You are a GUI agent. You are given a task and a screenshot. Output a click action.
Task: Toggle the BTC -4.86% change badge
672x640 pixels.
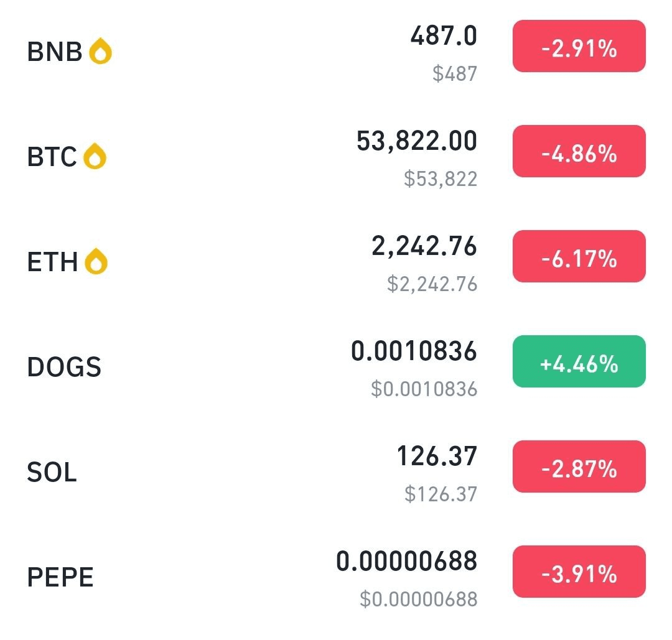click(x=579, y=151)
